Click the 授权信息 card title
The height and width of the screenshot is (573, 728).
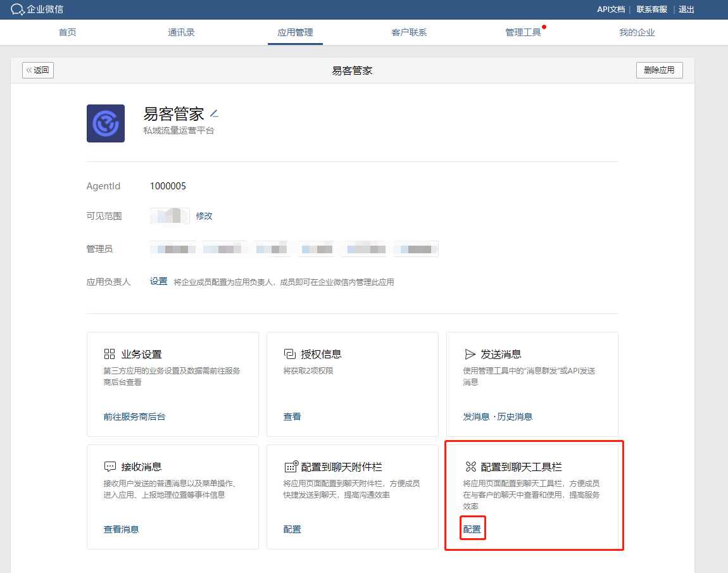[x=322, y=355]
